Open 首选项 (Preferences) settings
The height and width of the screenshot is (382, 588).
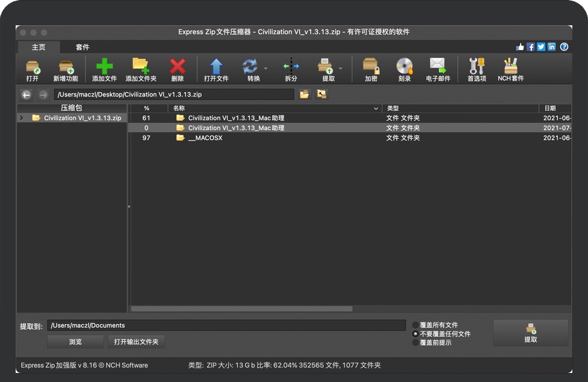476,69
